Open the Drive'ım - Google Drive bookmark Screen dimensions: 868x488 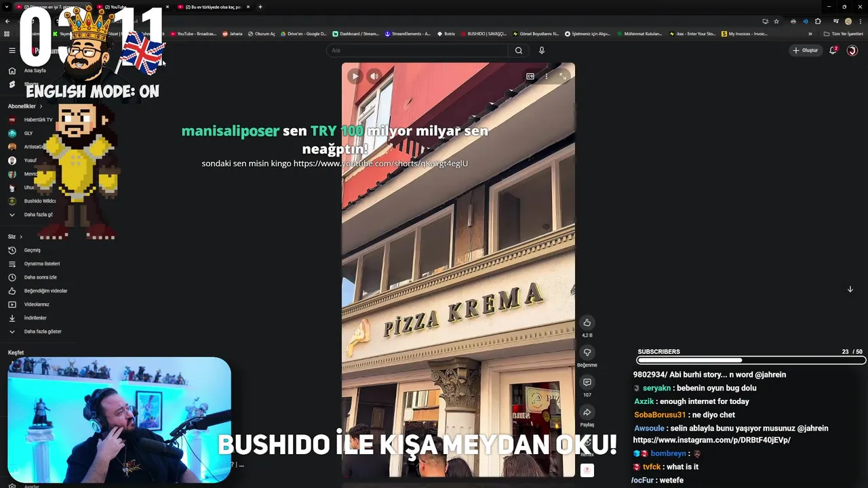coord(303,33)
